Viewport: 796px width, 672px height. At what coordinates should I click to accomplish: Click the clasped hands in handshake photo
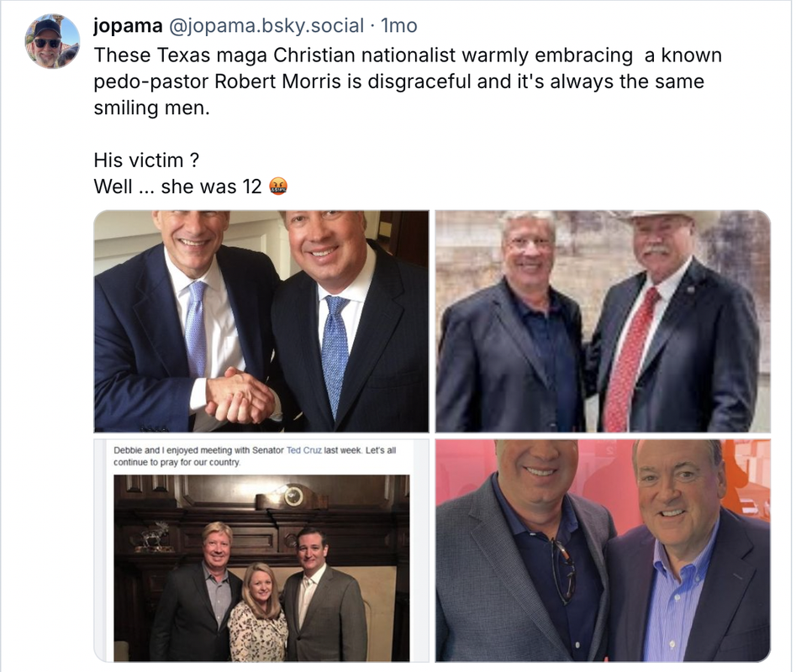click(240, 396)
